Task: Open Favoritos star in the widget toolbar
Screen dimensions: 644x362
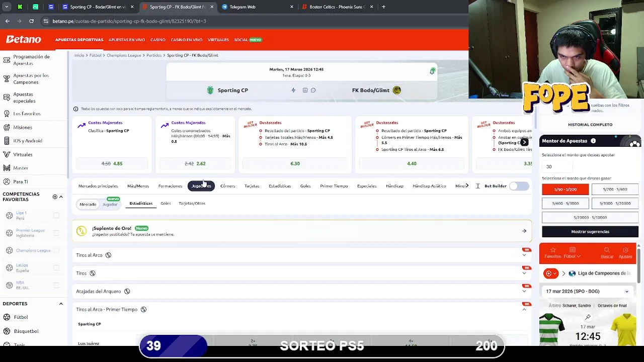Action: [552, 253]
